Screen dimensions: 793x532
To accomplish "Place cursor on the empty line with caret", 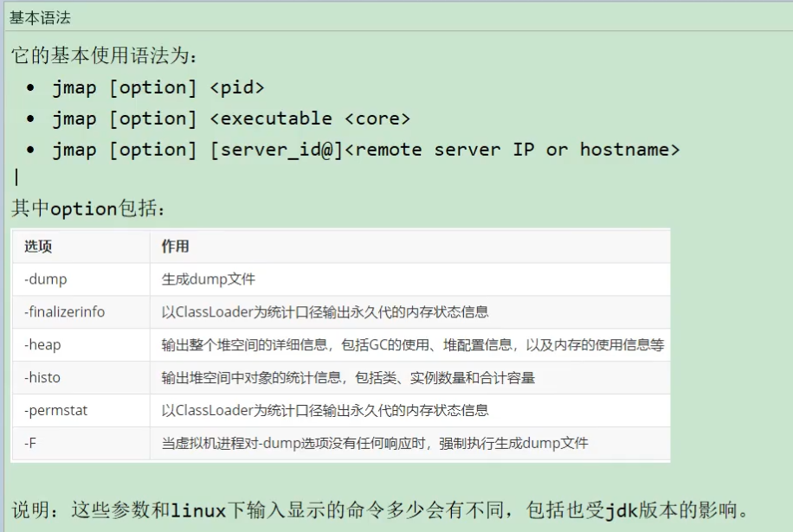I will (x=16, y=177).
